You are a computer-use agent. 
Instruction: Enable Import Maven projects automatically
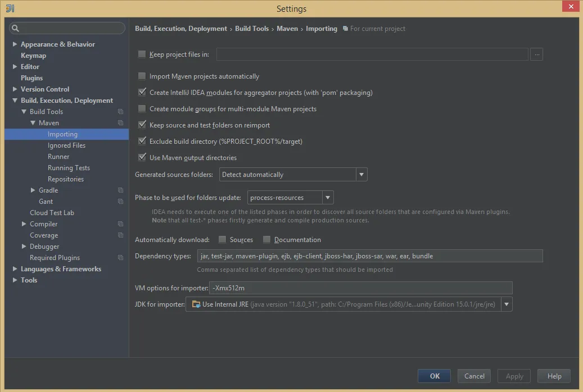click(x=142, y=76)
